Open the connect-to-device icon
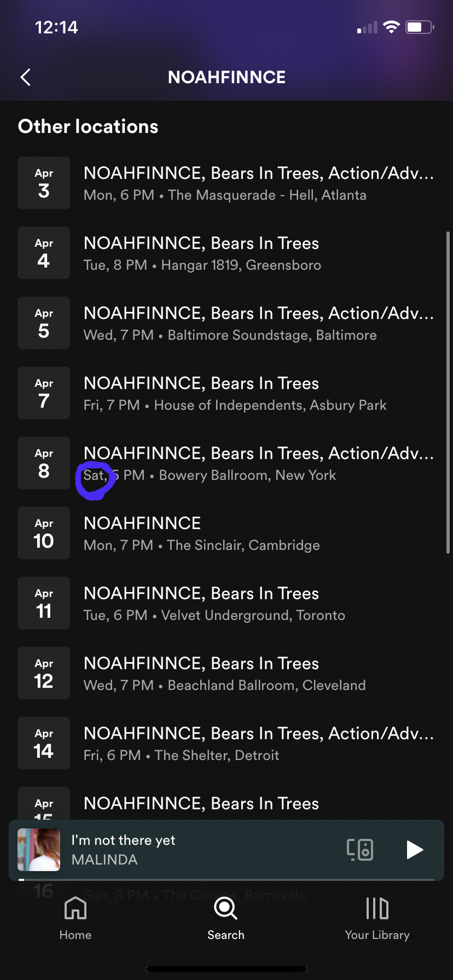 click(360, 850)
